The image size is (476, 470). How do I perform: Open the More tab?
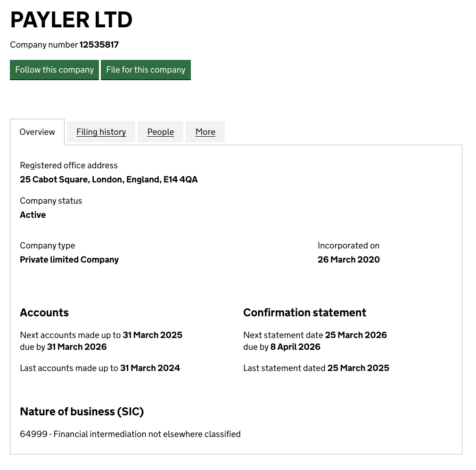[x=205, y=132]
